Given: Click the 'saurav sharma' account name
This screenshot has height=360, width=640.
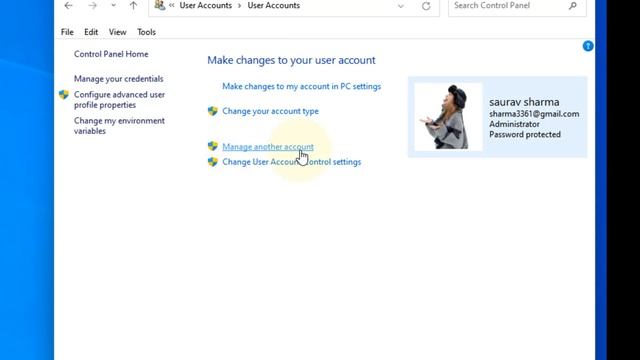Looking at the screenshot, I should click(x=524, y=102).
